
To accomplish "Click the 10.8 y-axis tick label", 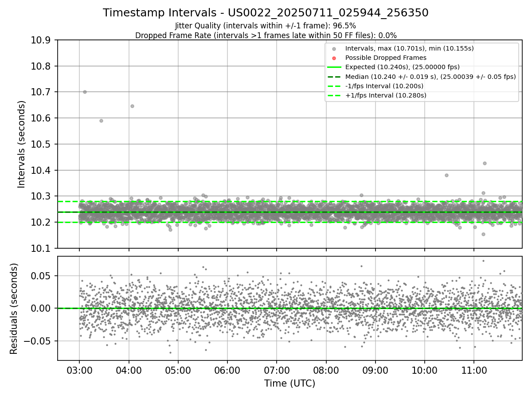I will pos(41,66).
